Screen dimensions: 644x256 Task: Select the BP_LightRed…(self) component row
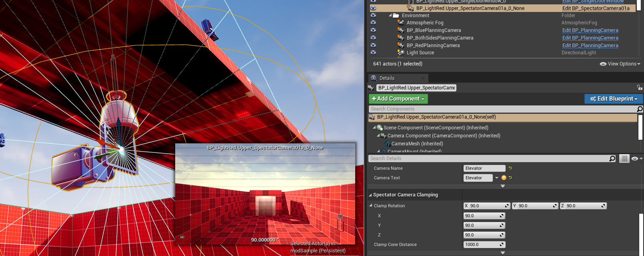(x=502, y=117)
